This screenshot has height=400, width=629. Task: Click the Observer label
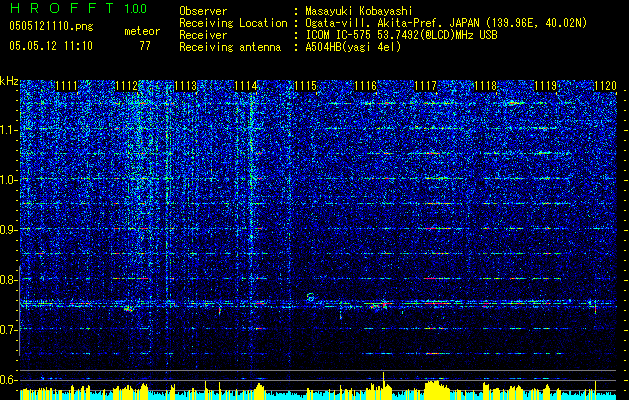pos(203,11)
